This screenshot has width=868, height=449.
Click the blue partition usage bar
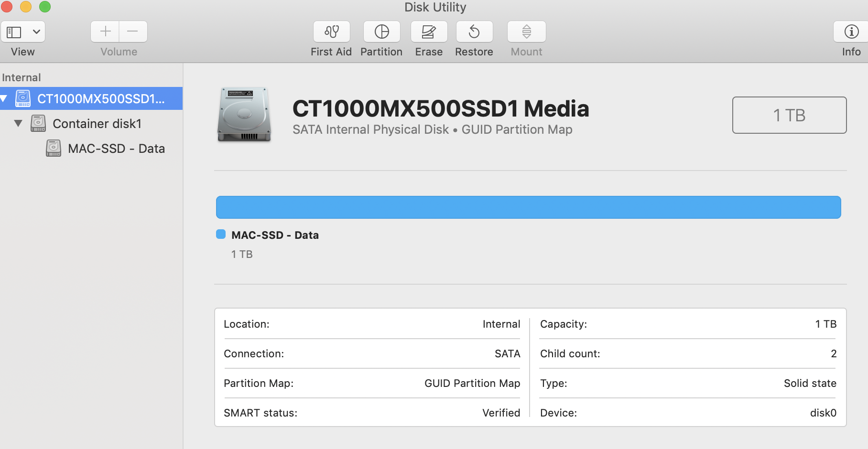click(528, 207)
